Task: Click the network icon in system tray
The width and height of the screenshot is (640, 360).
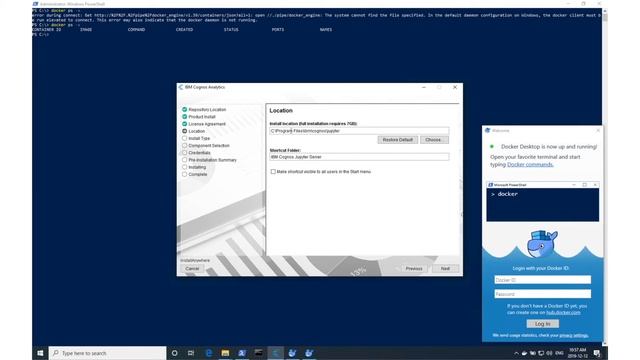Action: pos(541,353)
